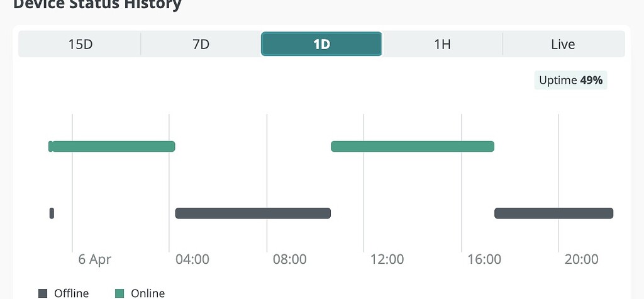Click the Uptime 49% badge
Screen dimensions: 644x299
click(x=570, y=80)
